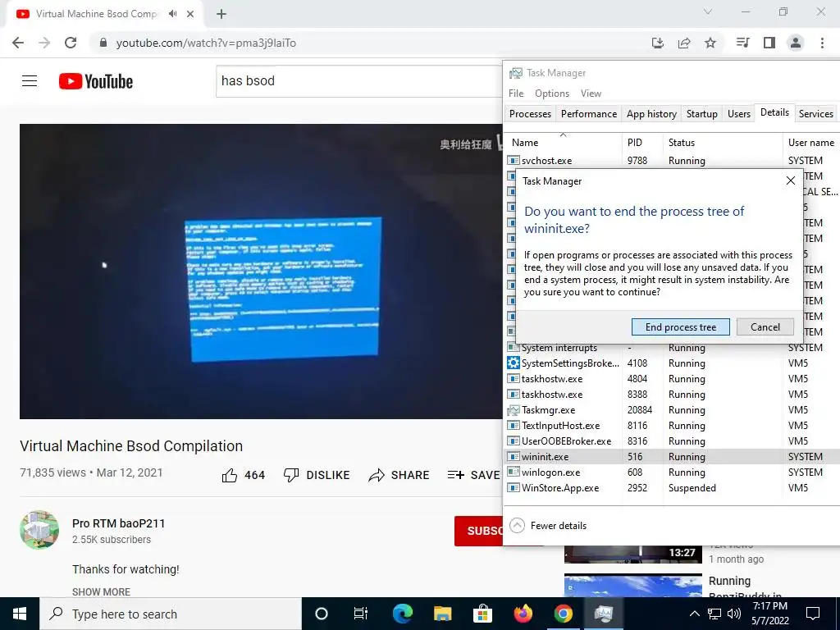Open the notification center icon
The width and height of the screenshot is (840, 630).
[813, 614]
